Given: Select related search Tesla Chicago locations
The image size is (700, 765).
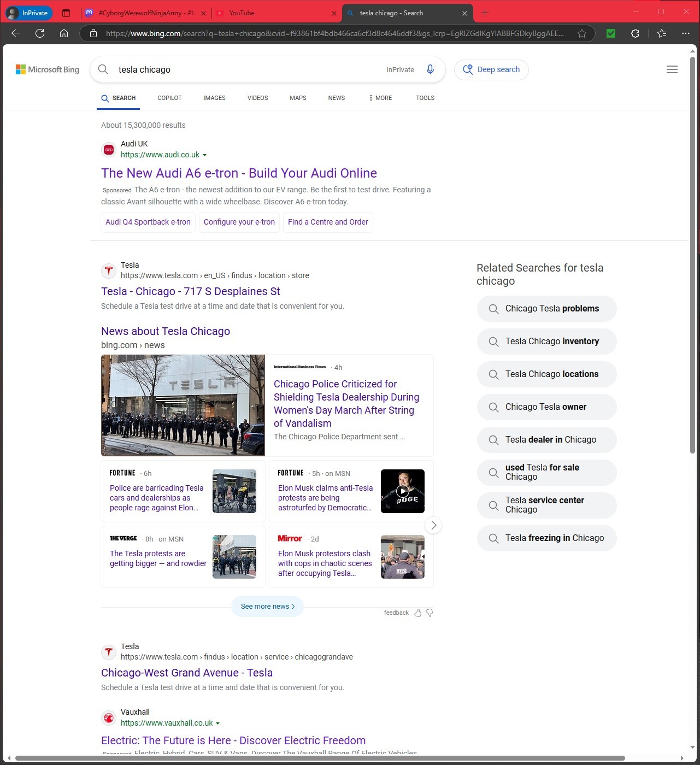Looking at the screenshot, I should (546, 374).
